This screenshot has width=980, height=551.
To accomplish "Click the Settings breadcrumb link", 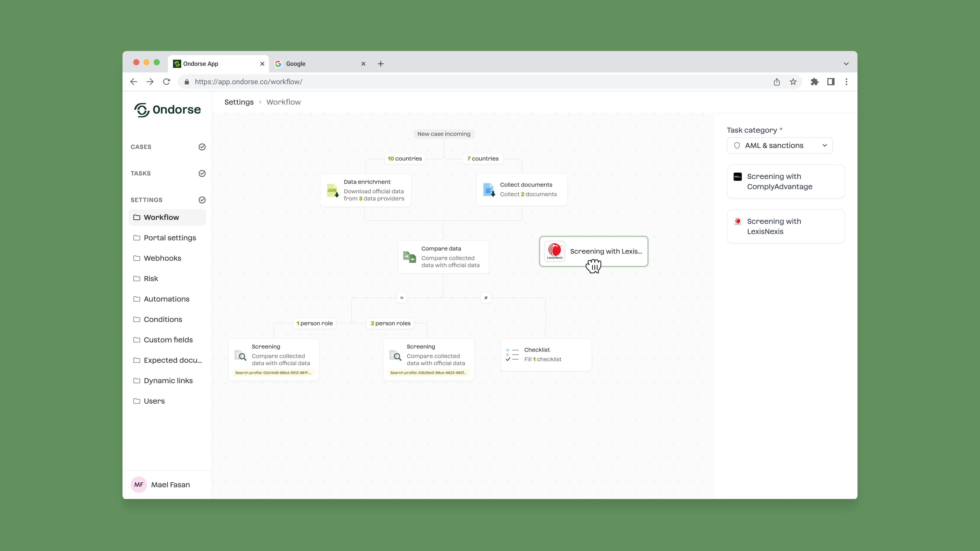I will [239, 102].
